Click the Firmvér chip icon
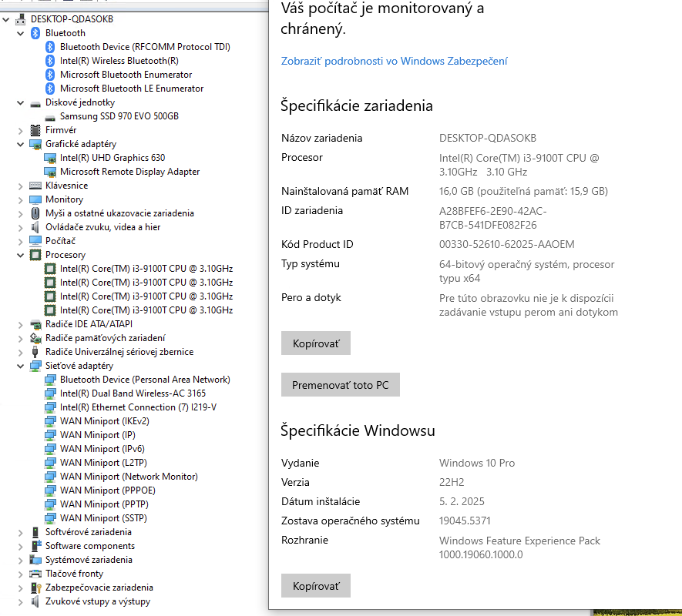The height and width of the screenshot is (616, 682). [x=35, y=130]
